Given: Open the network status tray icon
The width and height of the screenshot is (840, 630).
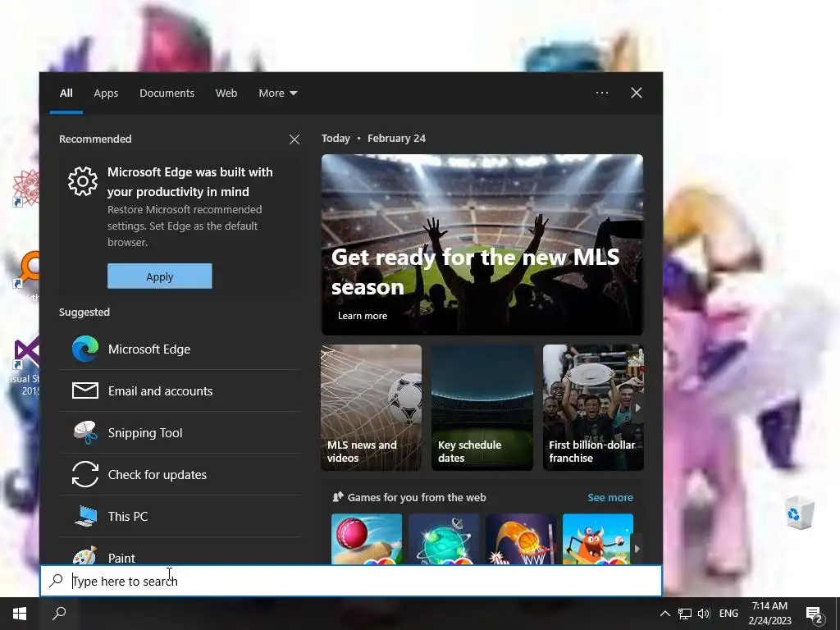Looking at the screenshot, I should pyautogui.click(x=685, y=614).
